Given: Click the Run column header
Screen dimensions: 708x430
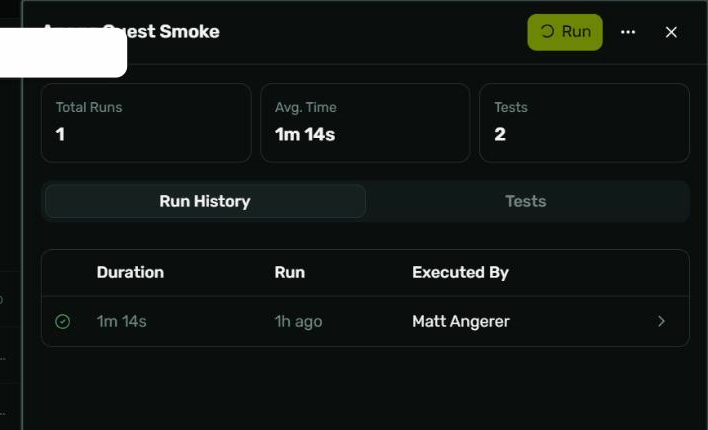Looking at the screenshot, I should coord(289,272).
